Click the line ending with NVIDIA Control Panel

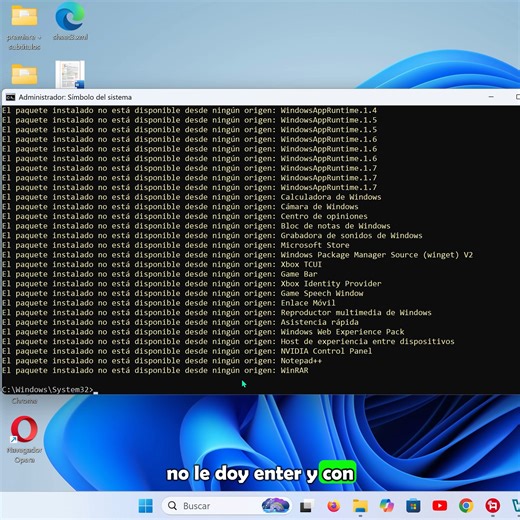[187, 351]
